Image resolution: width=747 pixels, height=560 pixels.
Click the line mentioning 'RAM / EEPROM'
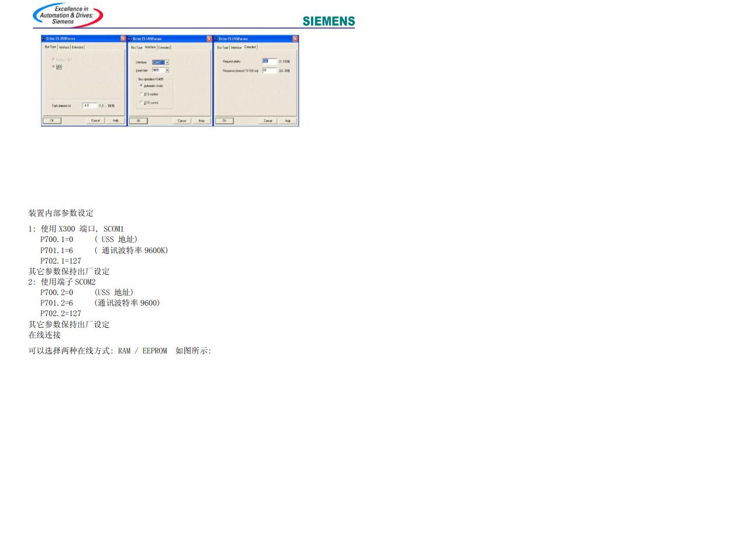coord(120,351)
